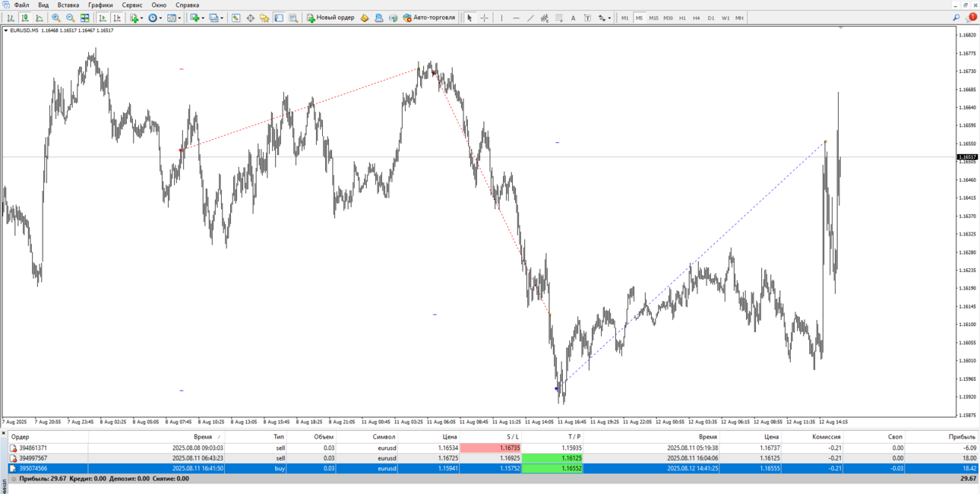Select trendline drawing tool

(x=530, y=17)
